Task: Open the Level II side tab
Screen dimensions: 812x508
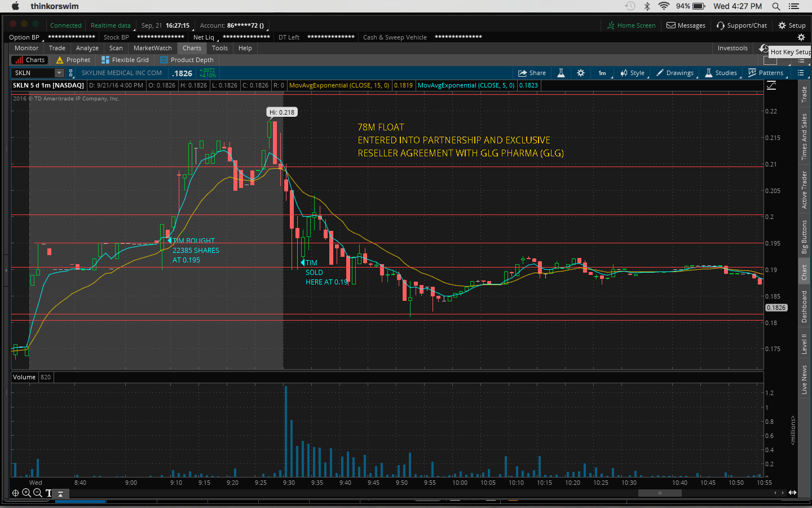Action: tap(804, 344)
